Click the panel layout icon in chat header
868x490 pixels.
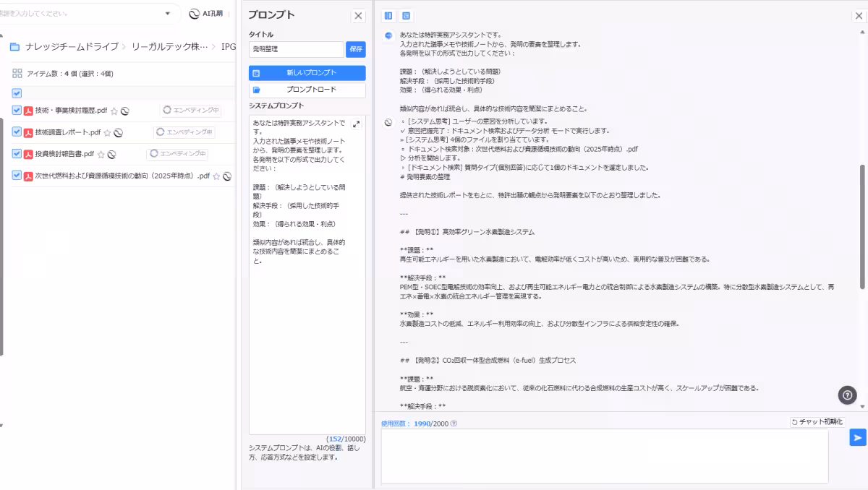(406, 14)
